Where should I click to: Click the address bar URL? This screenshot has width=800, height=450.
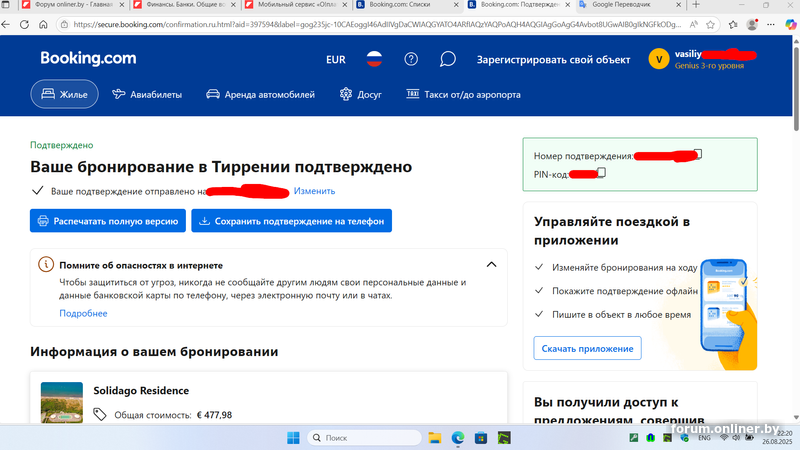click(x=377, y=24)
